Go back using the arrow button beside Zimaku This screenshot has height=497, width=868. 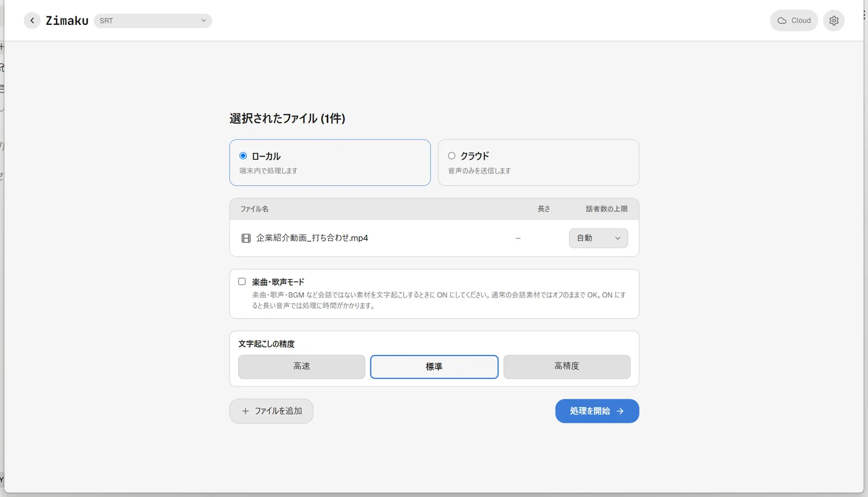(32, 21)
